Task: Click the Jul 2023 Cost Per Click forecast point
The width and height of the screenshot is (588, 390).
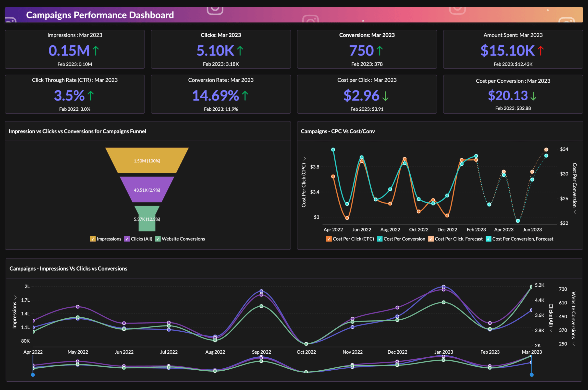Action: [x=546, y=149]
